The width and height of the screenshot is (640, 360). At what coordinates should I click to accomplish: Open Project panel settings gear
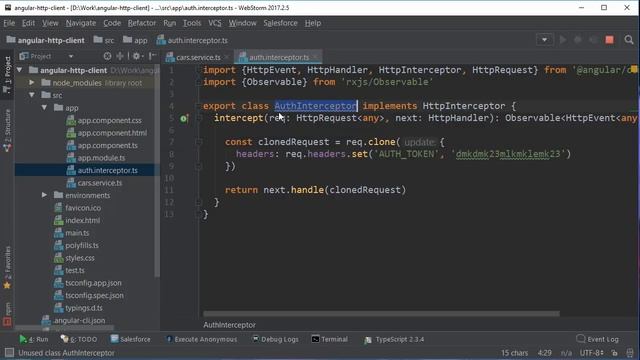[137, 56]
